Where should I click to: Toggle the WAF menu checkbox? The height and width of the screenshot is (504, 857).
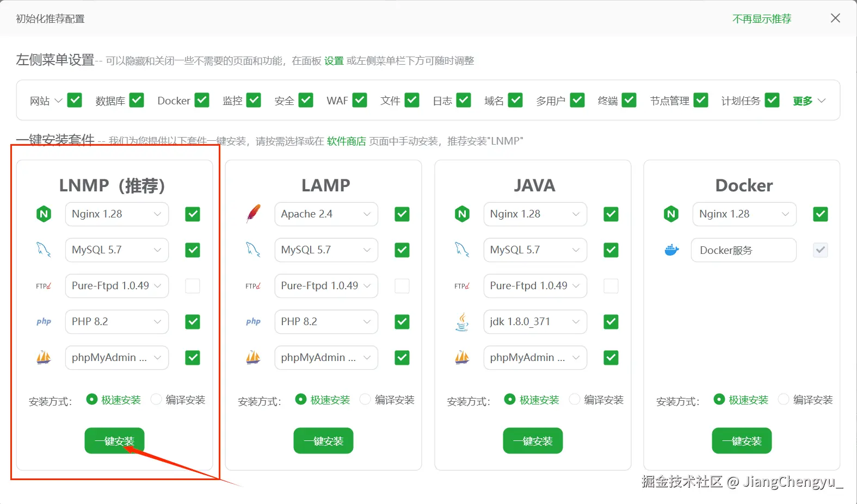point(360,101)
